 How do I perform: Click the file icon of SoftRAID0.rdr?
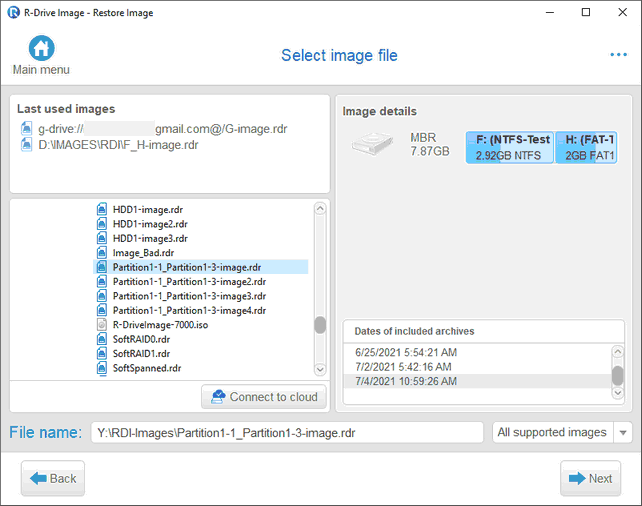point(102,339)
